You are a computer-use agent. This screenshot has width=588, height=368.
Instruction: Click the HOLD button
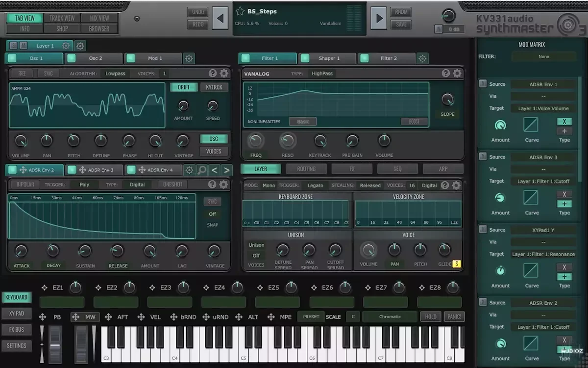[431, 316]
